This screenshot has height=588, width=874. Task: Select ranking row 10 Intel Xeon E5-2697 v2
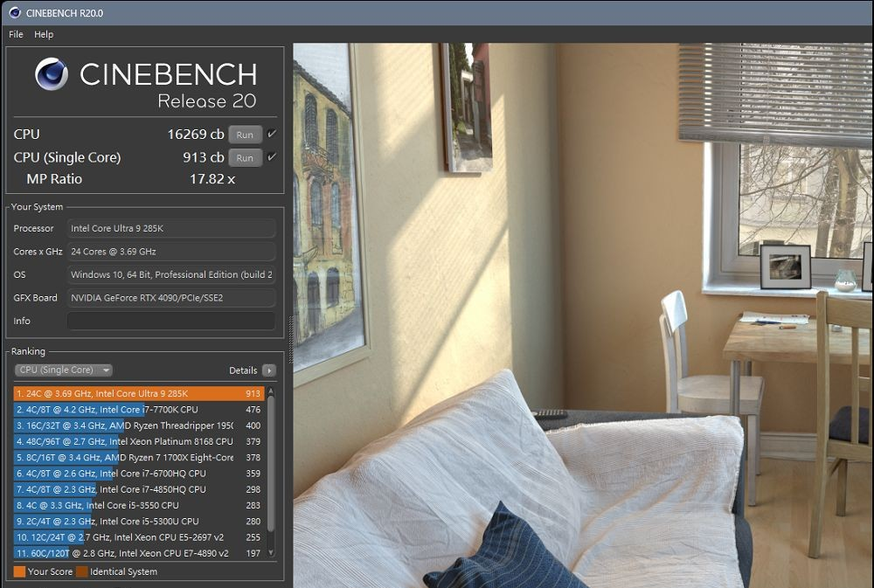[139, 537]
